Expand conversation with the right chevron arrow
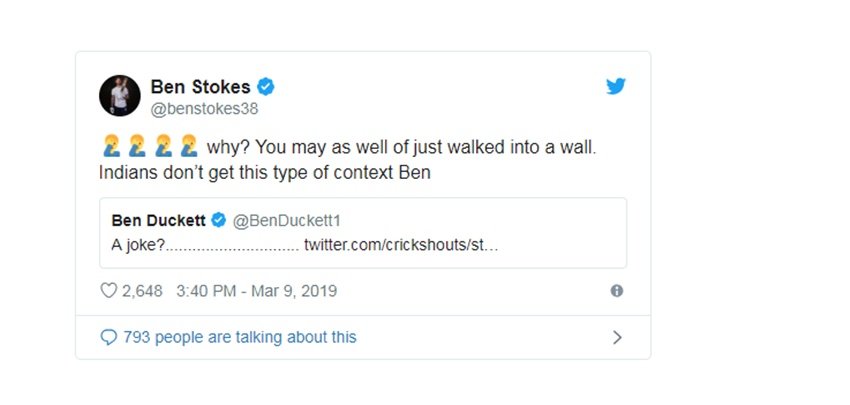Viewport: 850px width, 405px height. click(x=617, y=338)
